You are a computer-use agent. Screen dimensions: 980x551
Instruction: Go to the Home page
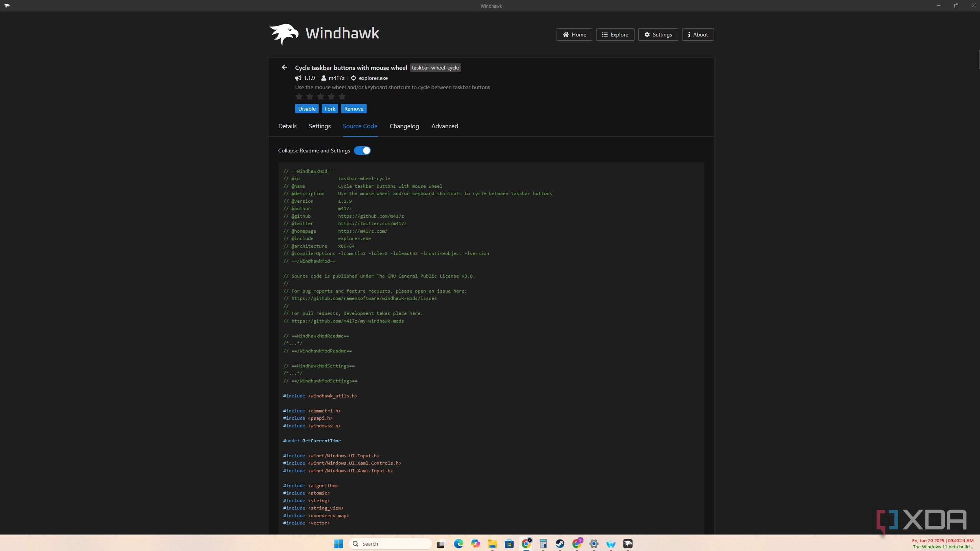click(574, 35)
